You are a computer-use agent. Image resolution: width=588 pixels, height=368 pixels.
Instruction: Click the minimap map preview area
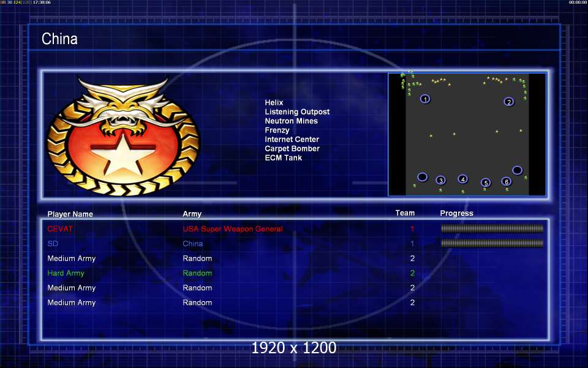[467, 134]
